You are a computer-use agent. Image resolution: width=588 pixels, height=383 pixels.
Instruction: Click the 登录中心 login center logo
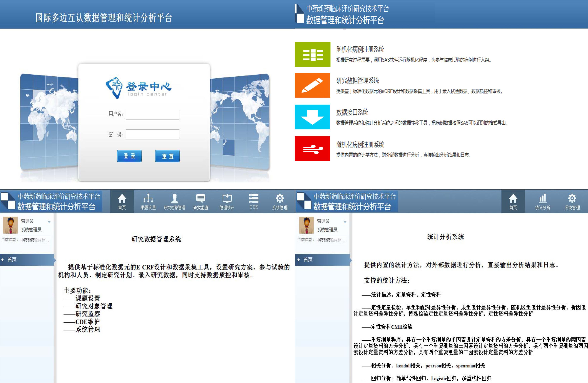pos(139,88)
